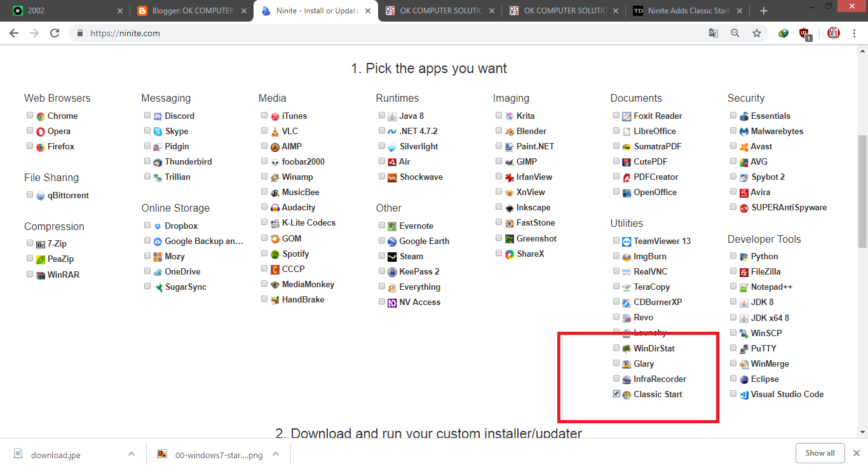Click the Opera app icon
The height and width of the screenshot is (469, 868).
tap(41, 132)
